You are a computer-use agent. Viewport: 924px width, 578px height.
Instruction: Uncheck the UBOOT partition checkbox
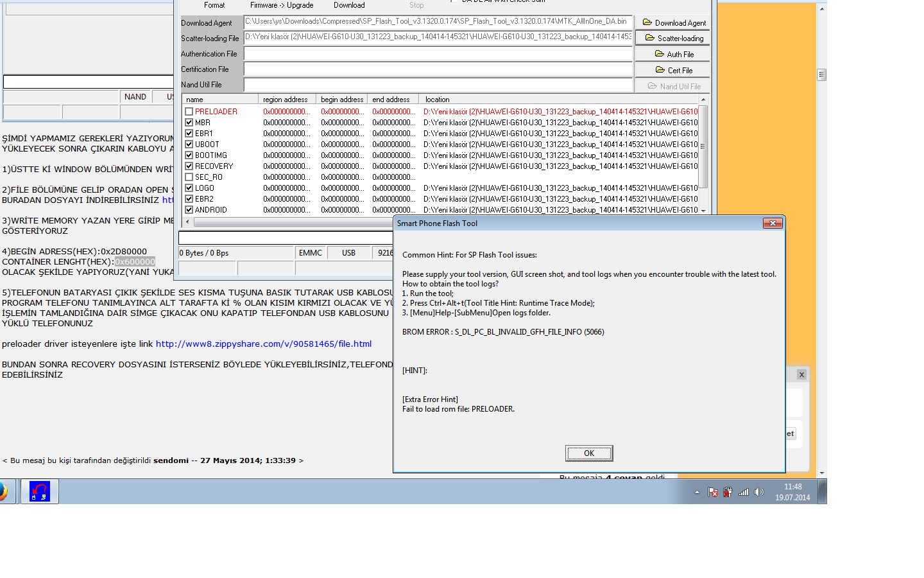click(x=189, y=144)
